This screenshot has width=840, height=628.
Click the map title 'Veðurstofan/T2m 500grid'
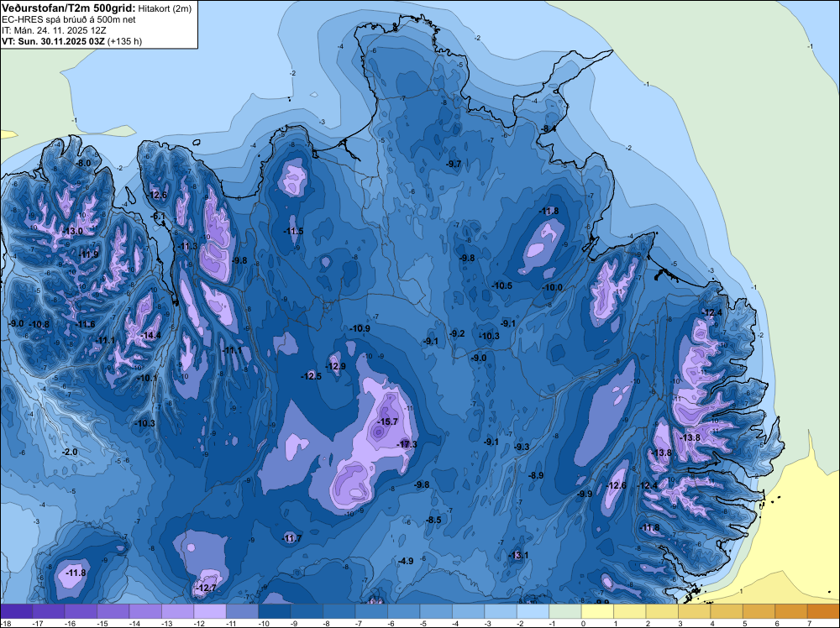point(69,8)
